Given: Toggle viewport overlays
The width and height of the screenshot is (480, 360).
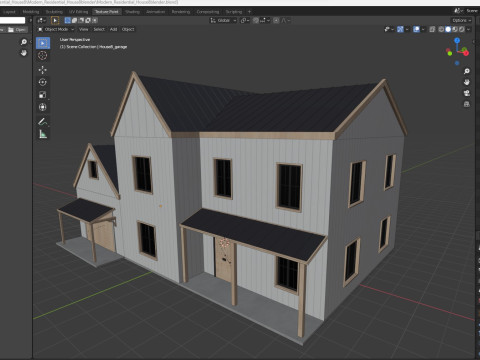Looking at the screenshot, I should coord(416,29).
